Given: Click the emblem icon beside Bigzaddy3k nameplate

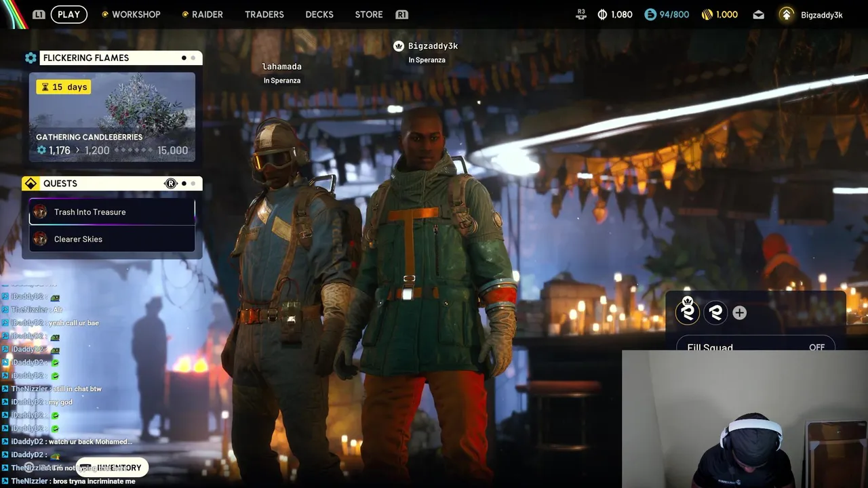Looking at the screenshot, I should click(x=399, y=46).
